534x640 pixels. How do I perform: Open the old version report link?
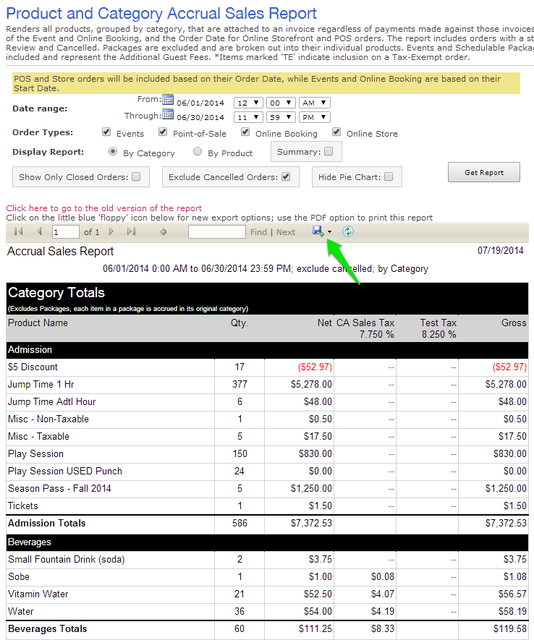point(104,208)
